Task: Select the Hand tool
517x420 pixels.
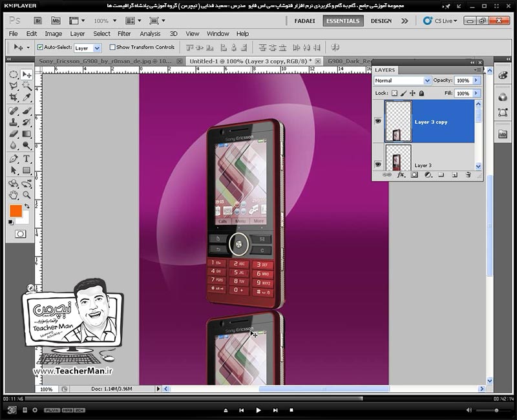Action: 14,195
